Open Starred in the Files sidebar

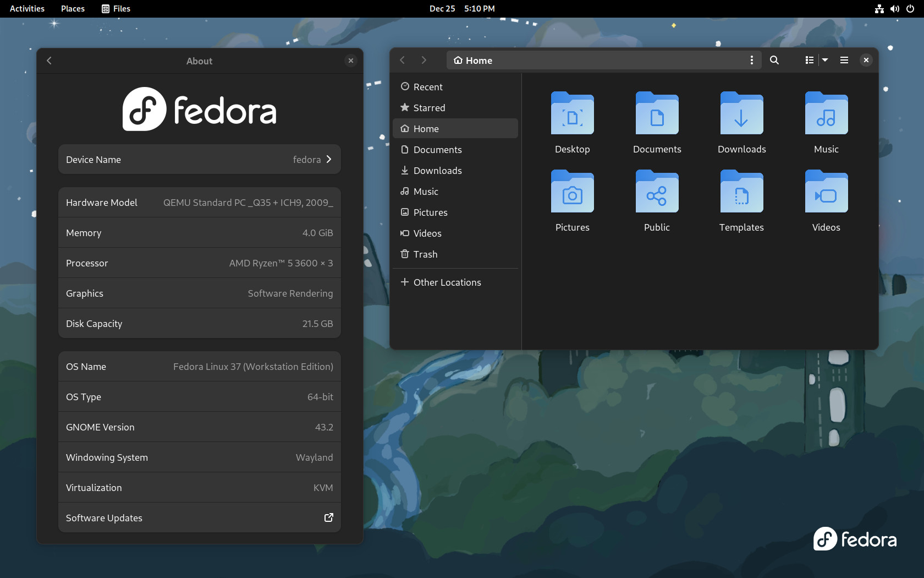[x=455, y=108]
